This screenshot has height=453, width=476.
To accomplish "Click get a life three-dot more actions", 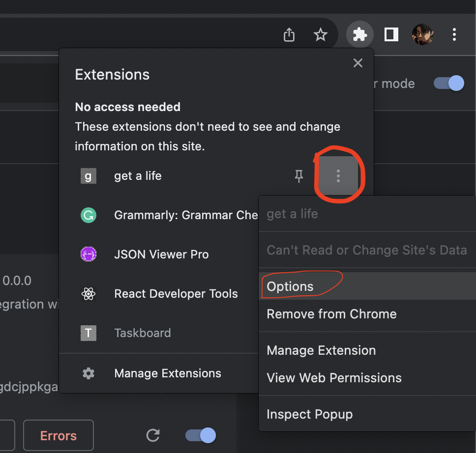I will tap(338, 176).
